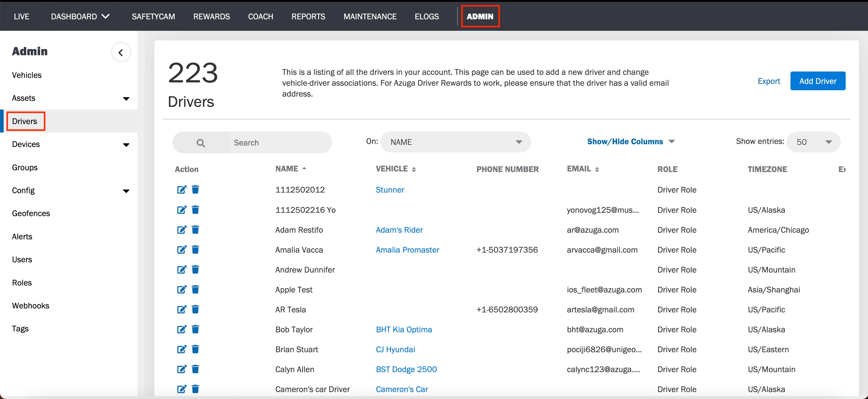
Task: Click the driver Search field
Action: click(x=280, y=143)
